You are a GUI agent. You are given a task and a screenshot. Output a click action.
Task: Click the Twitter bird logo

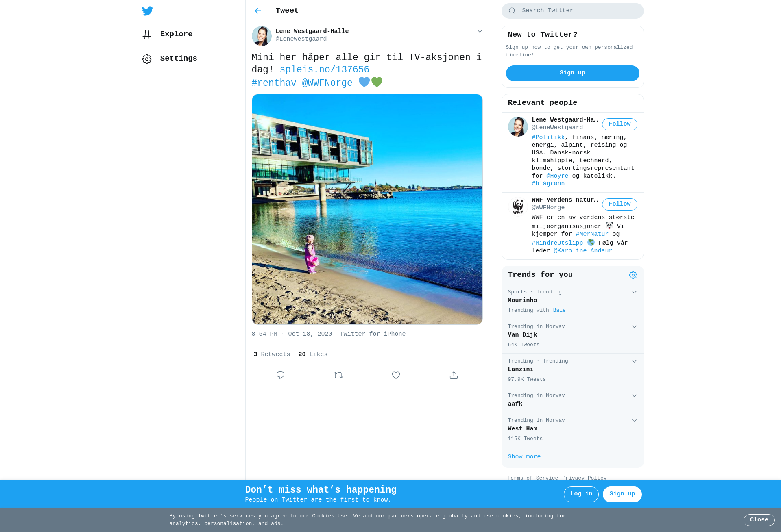pos(148,11)
